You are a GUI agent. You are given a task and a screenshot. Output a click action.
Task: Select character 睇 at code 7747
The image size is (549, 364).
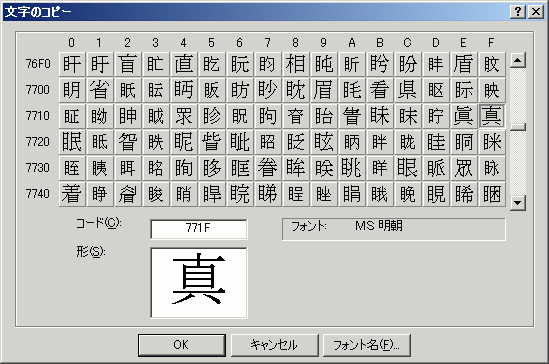pos(268,194)
